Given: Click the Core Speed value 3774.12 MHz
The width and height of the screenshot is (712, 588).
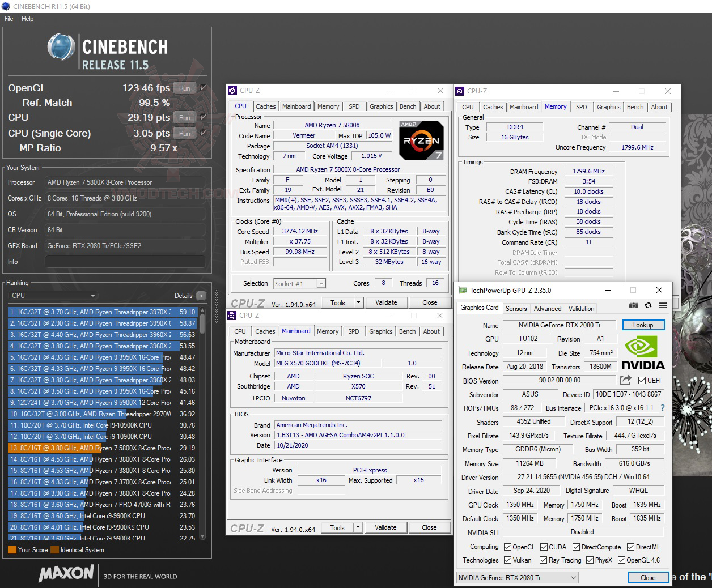Looking at the screenshot, I should 300,231.
